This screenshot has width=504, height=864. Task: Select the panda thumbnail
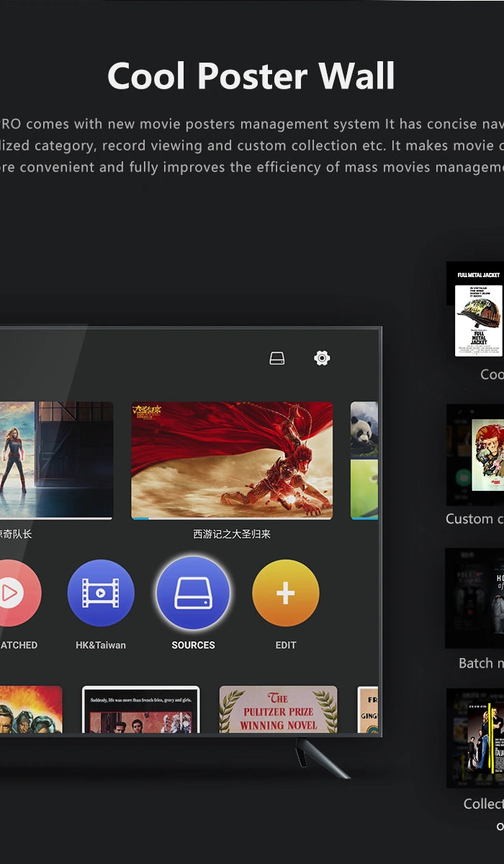tap(364, 429)
